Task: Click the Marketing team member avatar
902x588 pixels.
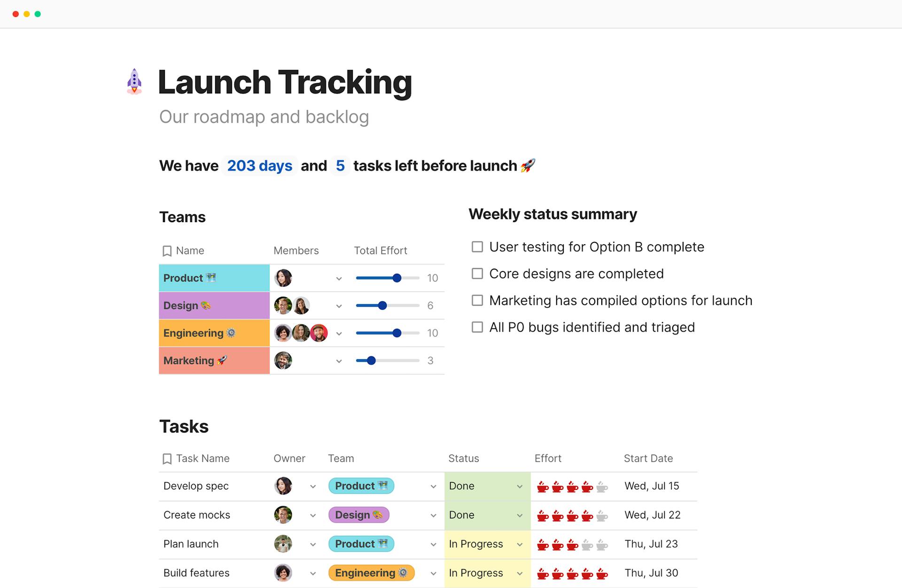Action: (x=283, y=360)
